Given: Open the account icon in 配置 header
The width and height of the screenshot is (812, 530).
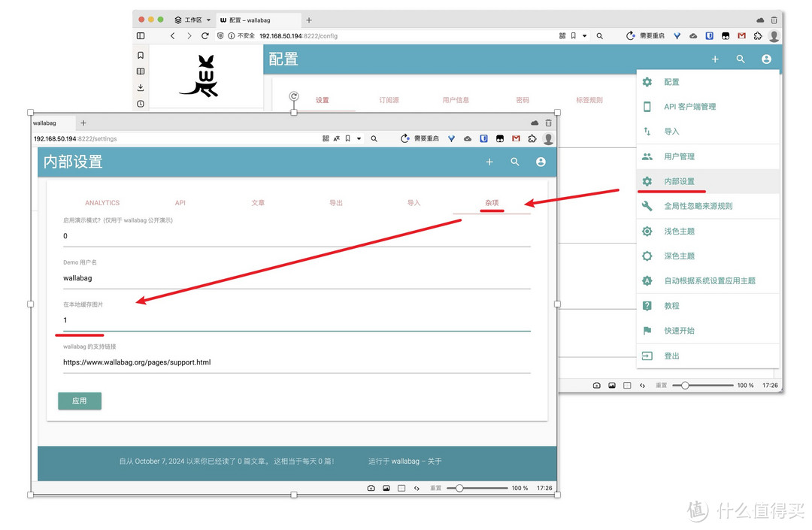Looking at the screenshot, I should click(x=766, y=59).
